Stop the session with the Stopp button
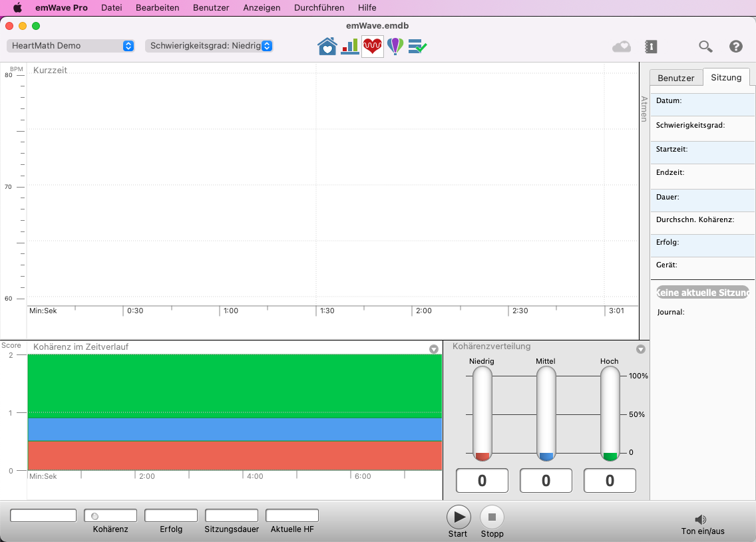The height and width of the screenshot is (542, 756). click(492, 517)
